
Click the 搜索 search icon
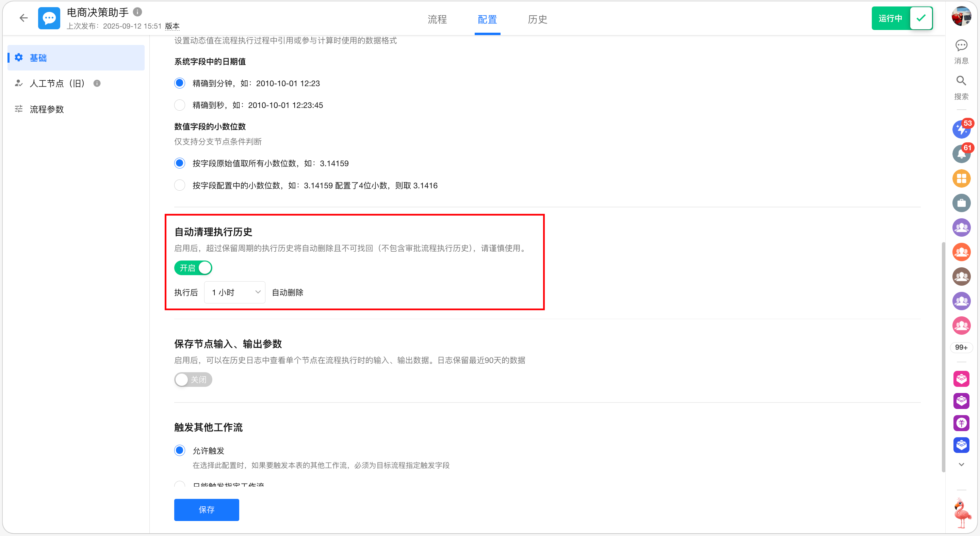click(961, 81)
